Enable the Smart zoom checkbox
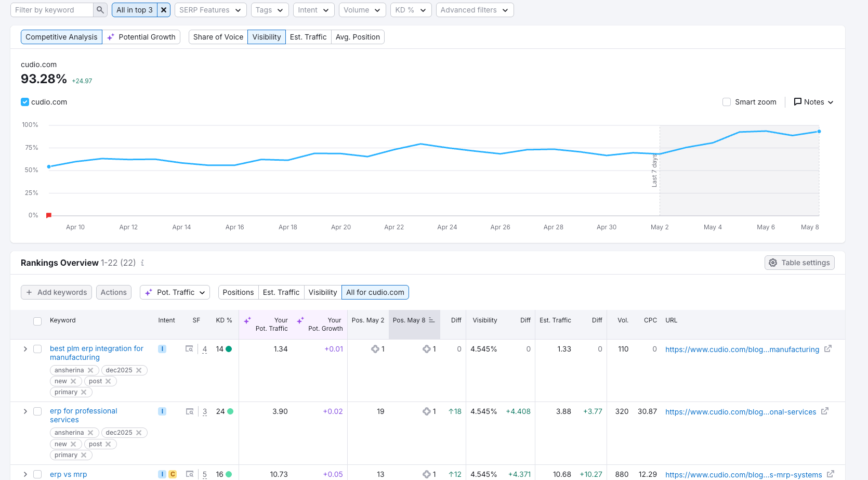Viewport: 868px width, 480px height. pyautogui.click(x=727, y=102)
